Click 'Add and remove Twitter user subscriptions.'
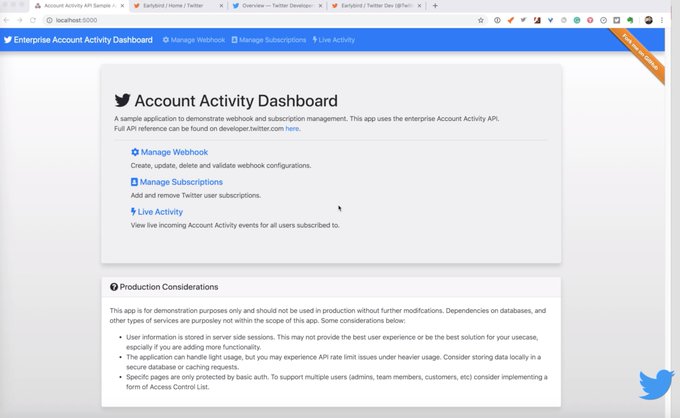680x418 pixels. 196,196
